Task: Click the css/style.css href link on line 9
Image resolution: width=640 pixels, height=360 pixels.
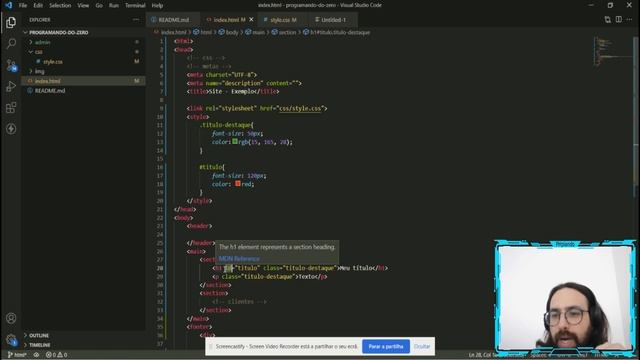Action: click(300, 108)
